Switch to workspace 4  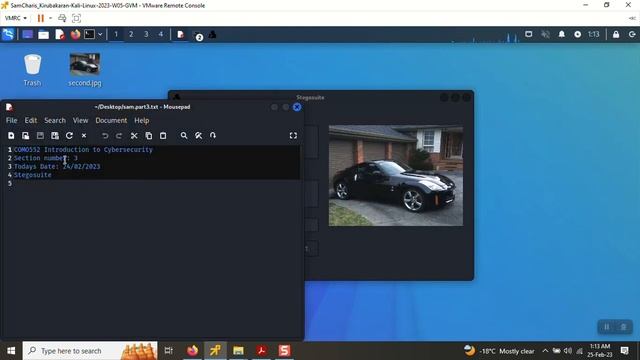(161, 35)
